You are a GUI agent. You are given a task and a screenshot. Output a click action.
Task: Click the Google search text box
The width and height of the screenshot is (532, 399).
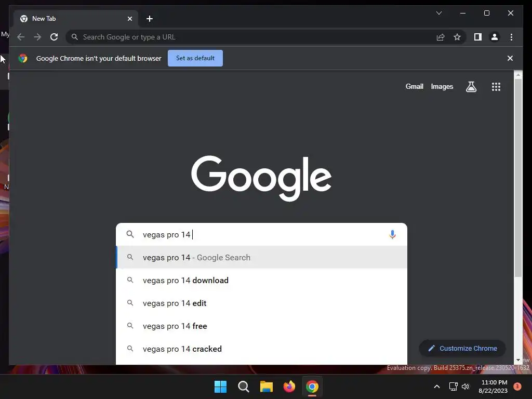[x=261, y=234]
